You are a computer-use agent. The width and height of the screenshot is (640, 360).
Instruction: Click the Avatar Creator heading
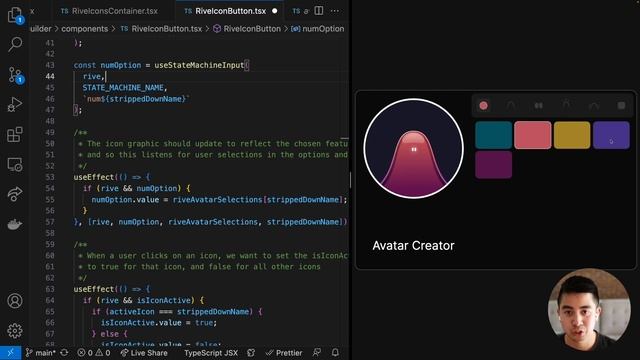(413, 245)
